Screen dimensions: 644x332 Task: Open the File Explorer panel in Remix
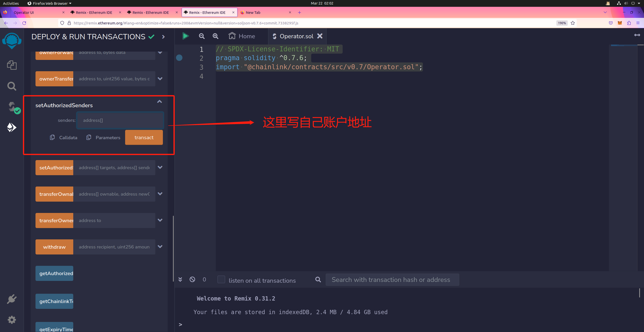pyautogui.click(x=12, y=65)
